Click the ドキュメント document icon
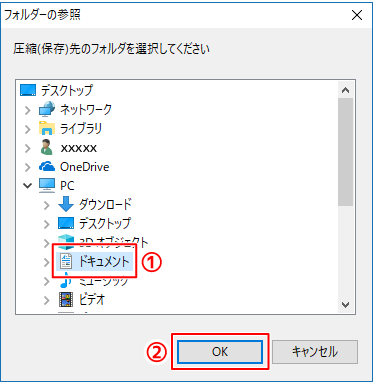 pos(66,261)
